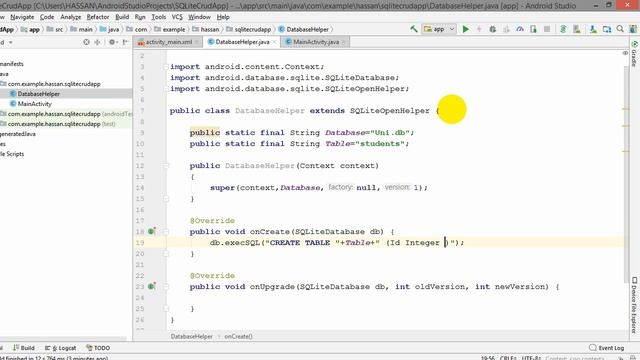Click the Make Project hammer icon
This screenshot has height=360, width=640.
click(414, 29)
